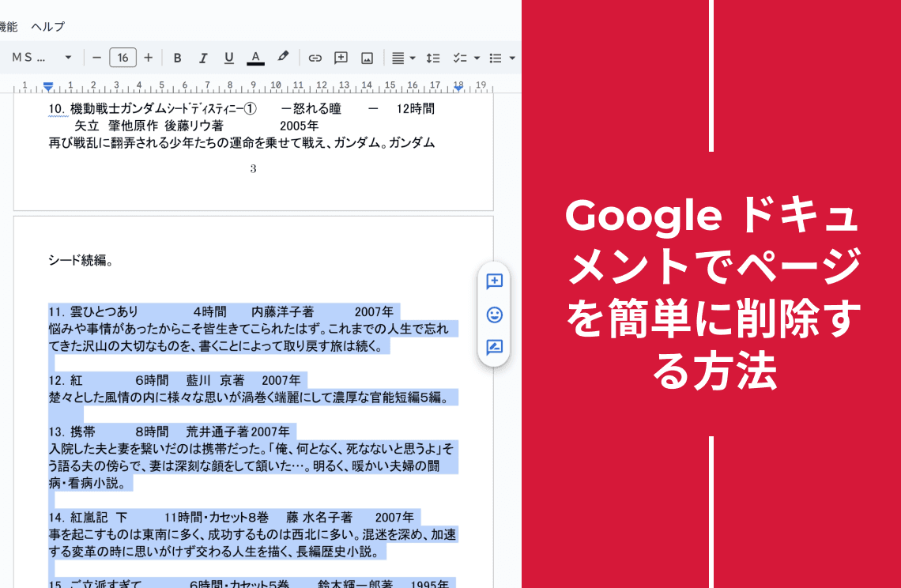The image size is (901, 588).
Task: Open the text color picker
Action: pos(255,58)
